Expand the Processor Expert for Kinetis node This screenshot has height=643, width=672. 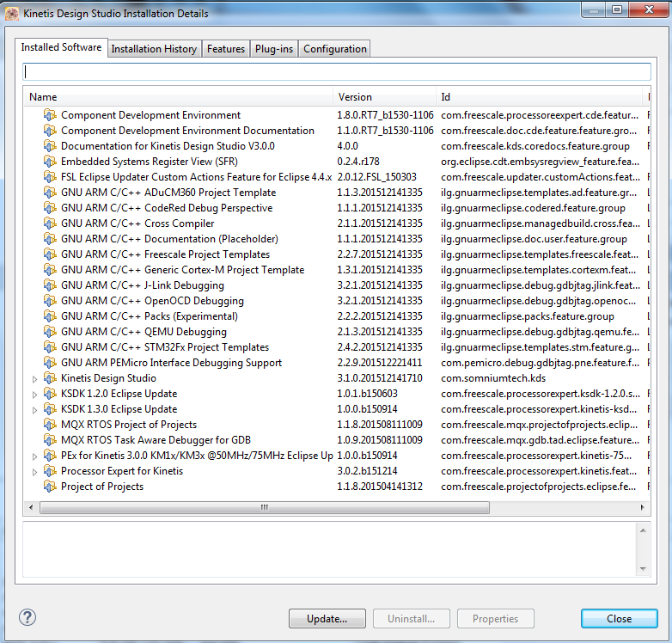coord(34,472)
